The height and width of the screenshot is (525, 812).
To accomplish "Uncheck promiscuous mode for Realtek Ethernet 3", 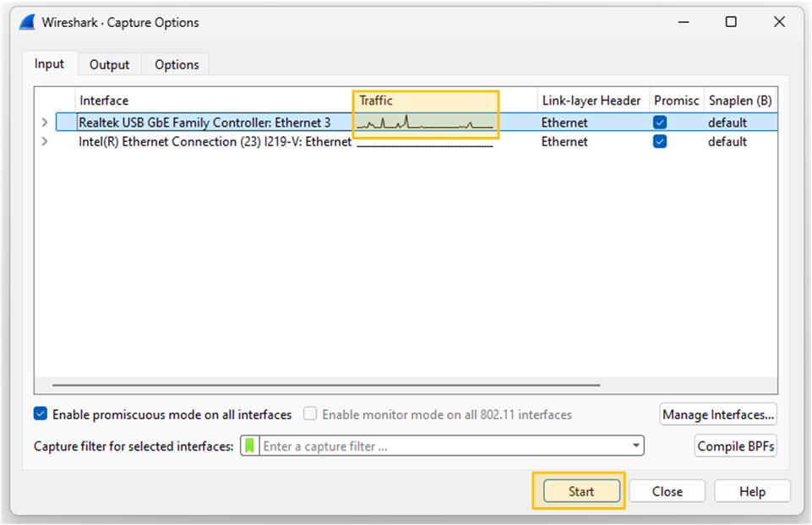I will tap(660, 123).
